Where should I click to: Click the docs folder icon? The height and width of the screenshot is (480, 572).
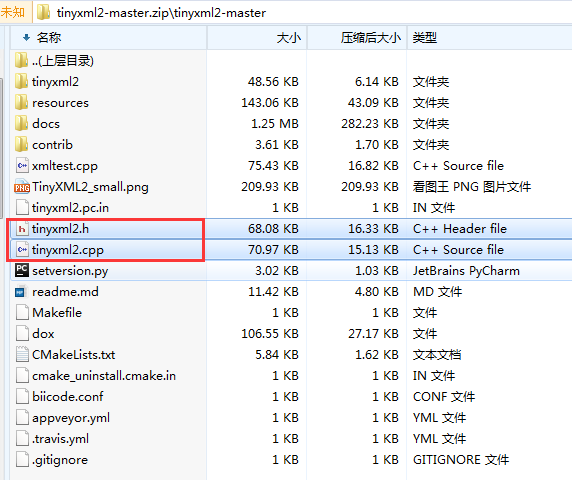click(22, 124)
